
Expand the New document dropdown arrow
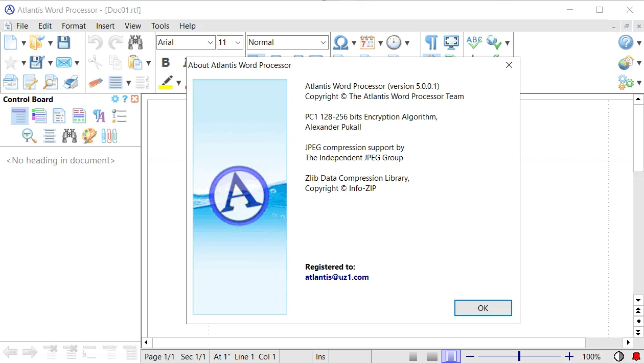[24, 43]
